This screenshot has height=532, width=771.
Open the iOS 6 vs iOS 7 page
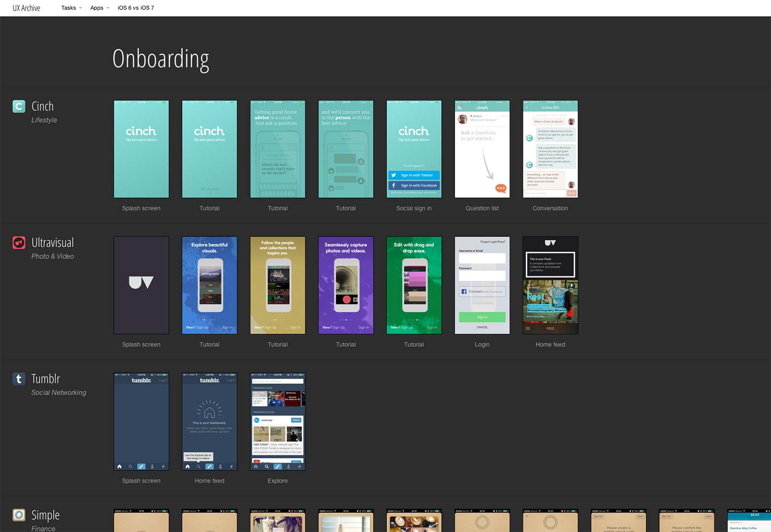click(x=136, y=8)
